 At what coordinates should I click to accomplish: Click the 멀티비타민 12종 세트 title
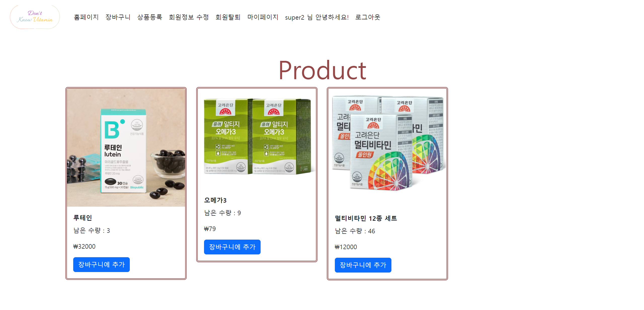(366, 218)
